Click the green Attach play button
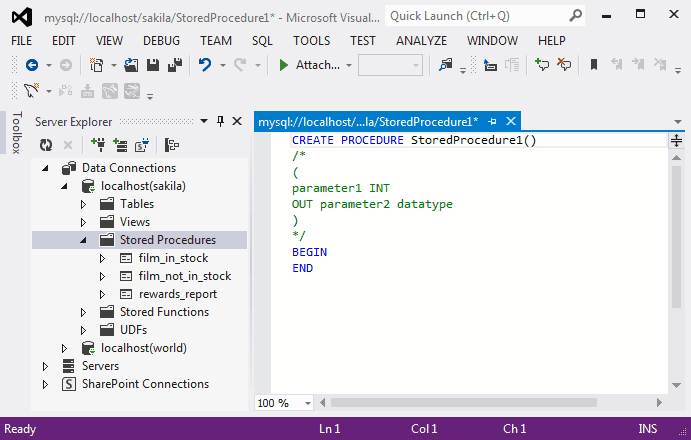Image resolution: width=691 pixels, height=440 pixels. 283,65
